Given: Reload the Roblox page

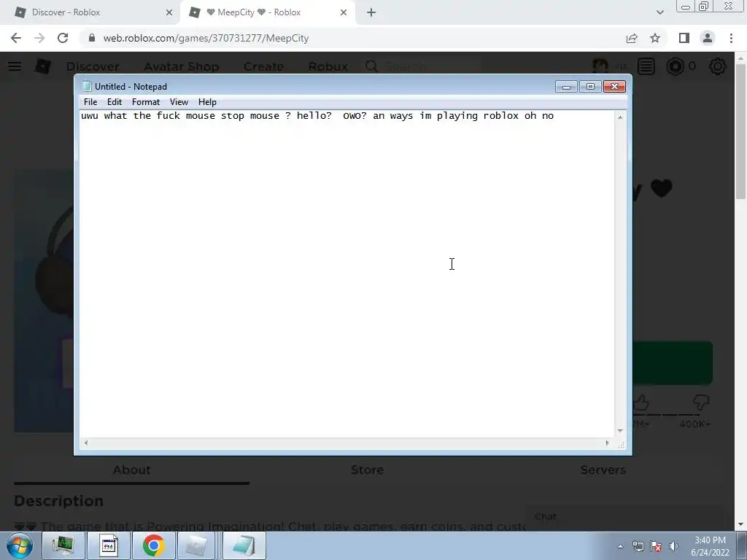Looking at the screenshot, I should pos(63,38).
